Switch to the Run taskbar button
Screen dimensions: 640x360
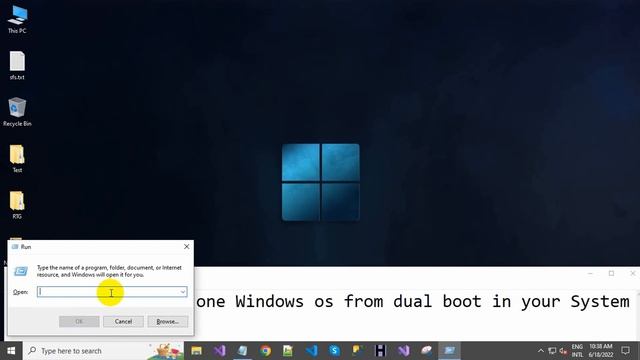tap(449, 351)
